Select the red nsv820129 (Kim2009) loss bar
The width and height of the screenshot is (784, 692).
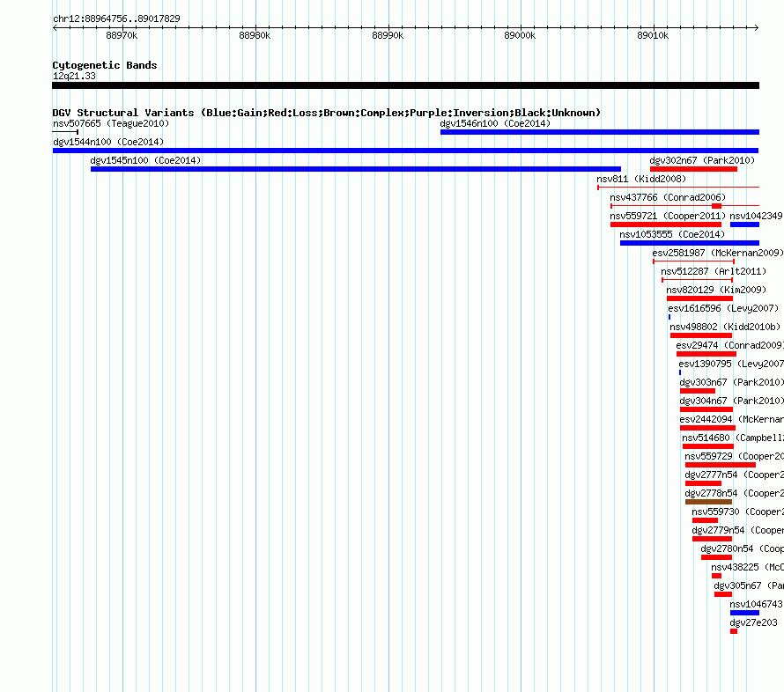click(x=699, y=298)
